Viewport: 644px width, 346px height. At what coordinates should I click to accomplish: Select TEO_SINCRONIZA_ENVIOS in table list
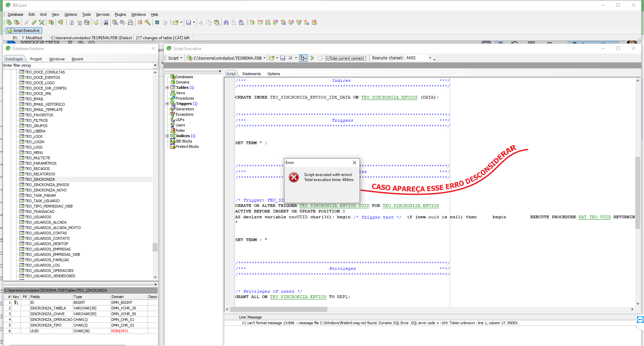pos(47,185)
